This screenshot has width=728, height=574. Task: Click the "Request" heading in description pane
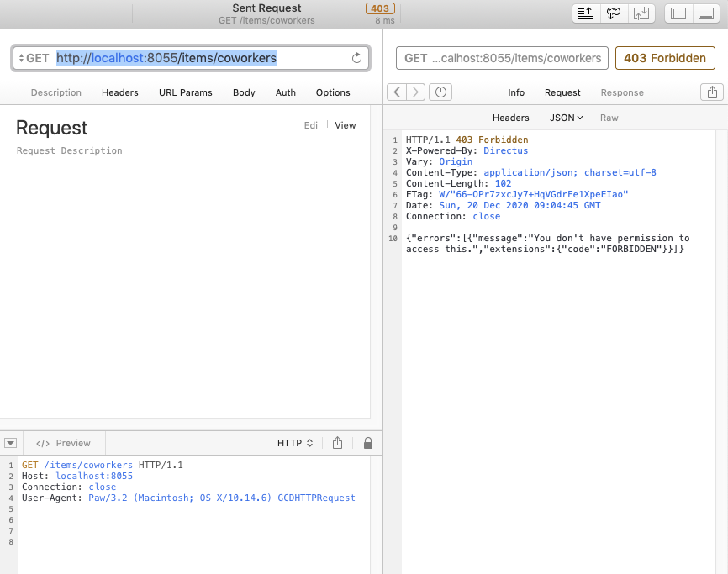click(x=51, y=128)
